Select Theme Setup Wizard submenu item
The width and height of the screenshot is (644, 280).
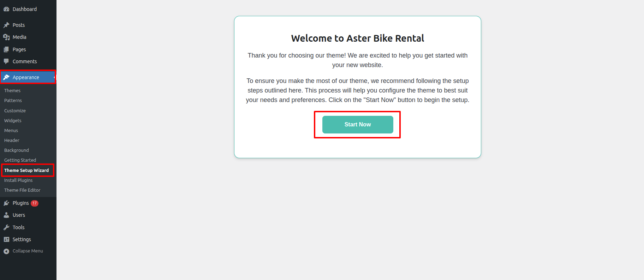26,171
